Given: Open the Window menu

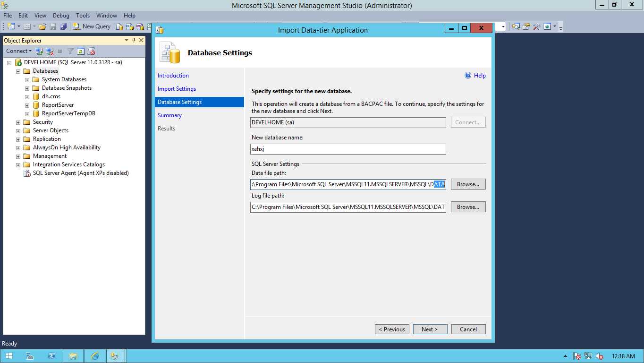Looking at the screenshot, I should pos(107,16).
